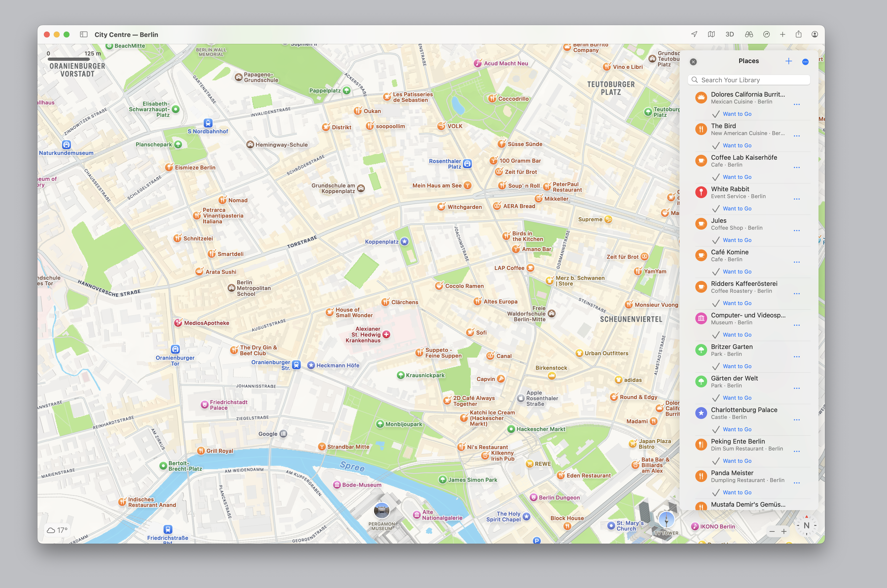Screen dimensions: 887x588
Task: Toggle Want to Go for Panda Meister
Action: [732, 492]
